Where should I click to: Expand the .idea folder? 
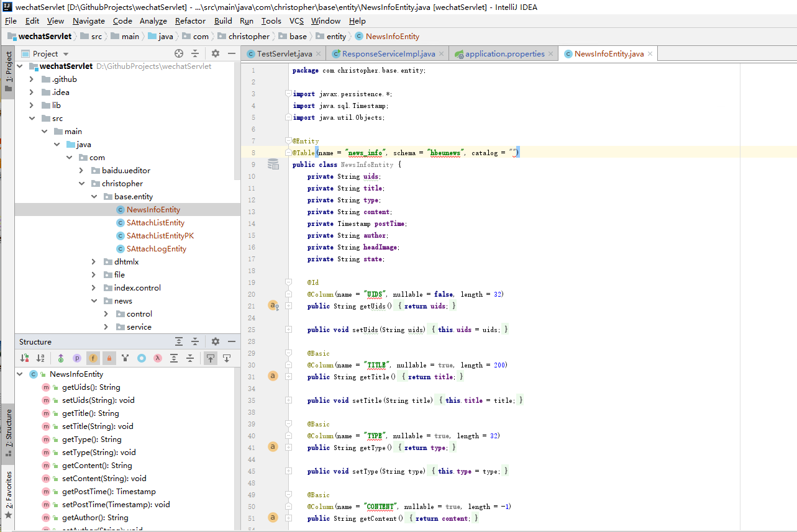[x=30, y=92]
